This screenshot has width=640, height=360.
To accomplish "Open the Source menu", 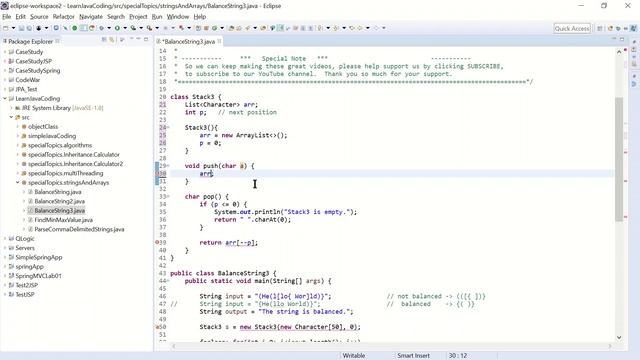I will coord(39,17).
